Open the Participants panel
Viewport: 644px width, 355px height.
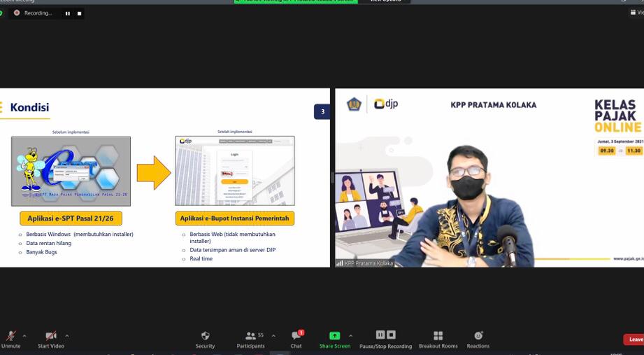(x=250, y=337)
